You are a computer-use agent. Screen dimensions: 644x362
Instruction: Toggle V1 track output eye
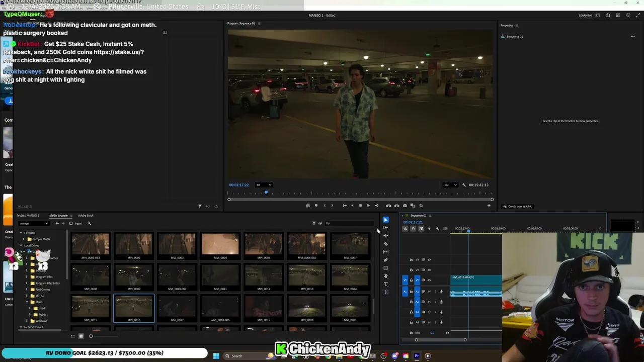[x=429, y=280]
